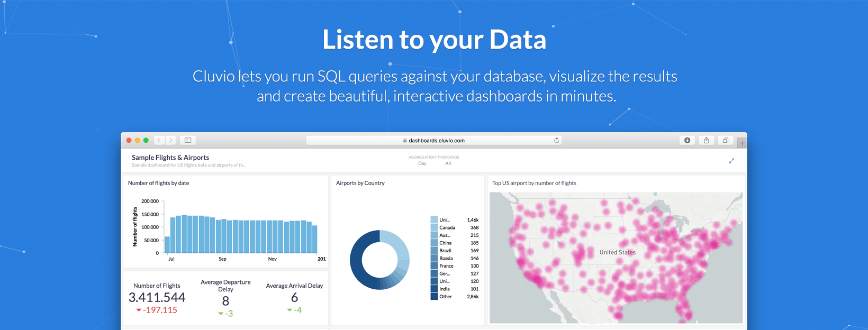
Task: Click the Sample Flights & Airports title
Action: [x=170, y=158]
